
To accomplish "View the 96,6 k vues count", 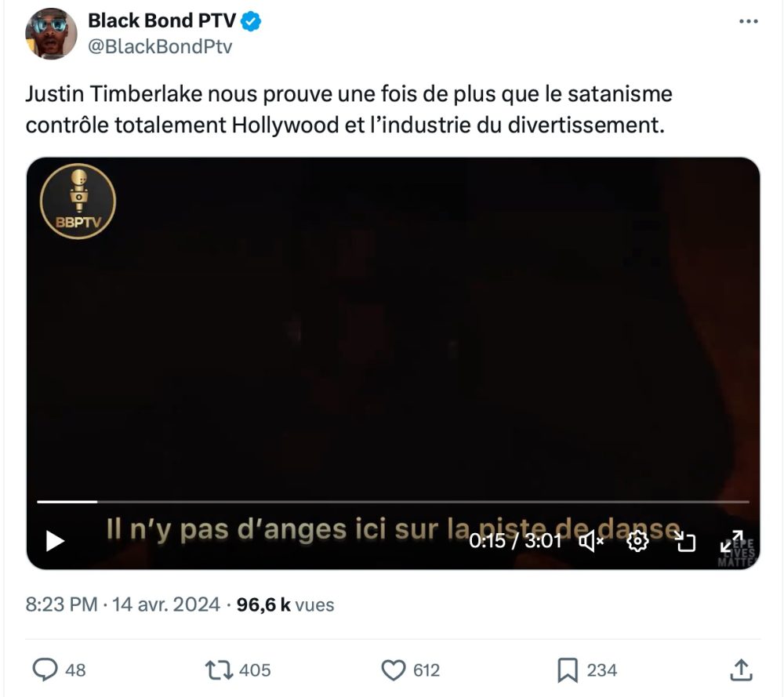I will 285,604.
